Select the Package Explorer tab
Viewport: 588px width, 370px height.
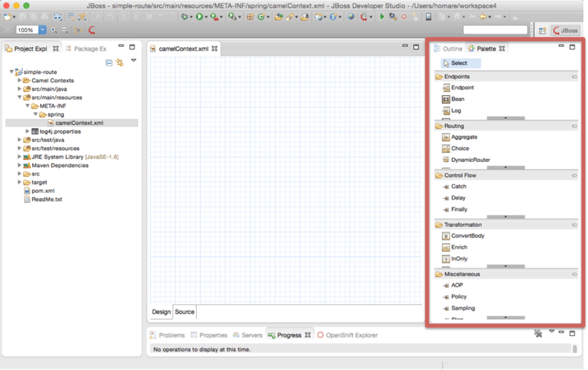[86, 49]
